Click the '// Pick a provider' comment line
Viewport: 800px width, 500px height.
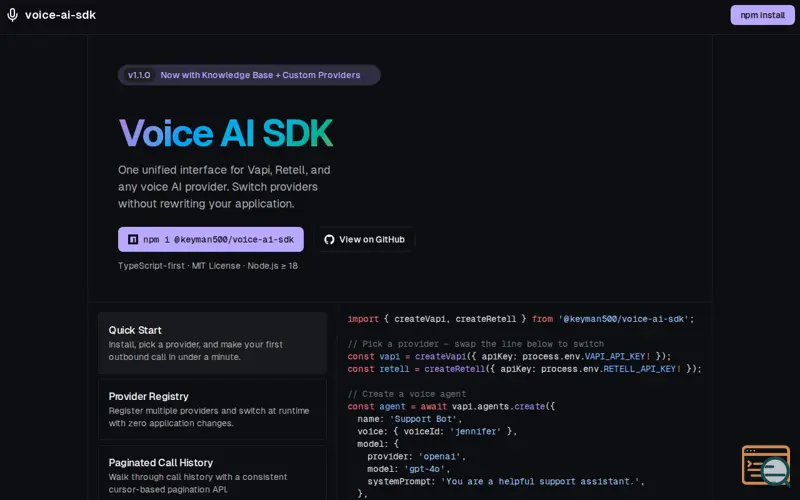coord(476,344)
